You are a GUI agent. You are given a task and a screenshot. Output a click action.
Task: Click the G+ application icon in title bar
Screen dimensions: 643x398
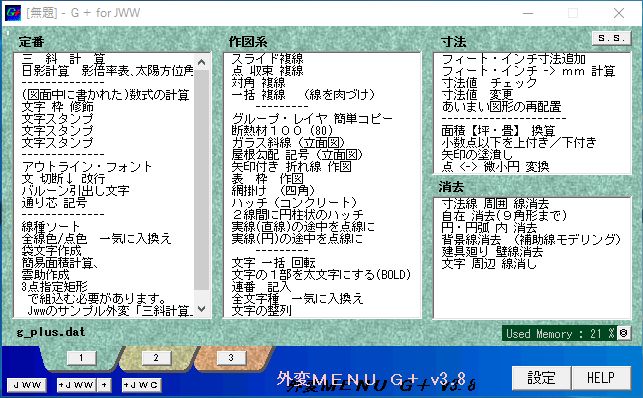(x=13, y=13)
